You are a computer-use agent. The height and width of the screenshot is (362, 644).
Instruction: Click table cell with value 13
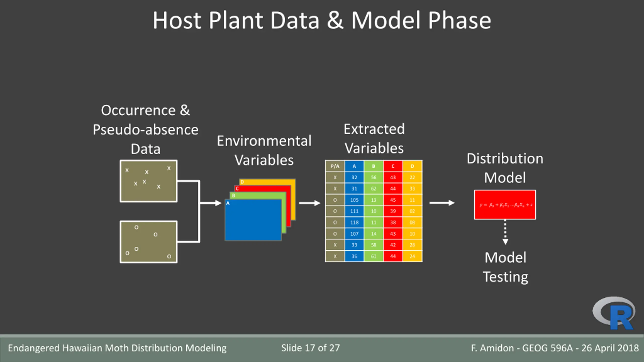pyautogui.click(x=374, y=200)
